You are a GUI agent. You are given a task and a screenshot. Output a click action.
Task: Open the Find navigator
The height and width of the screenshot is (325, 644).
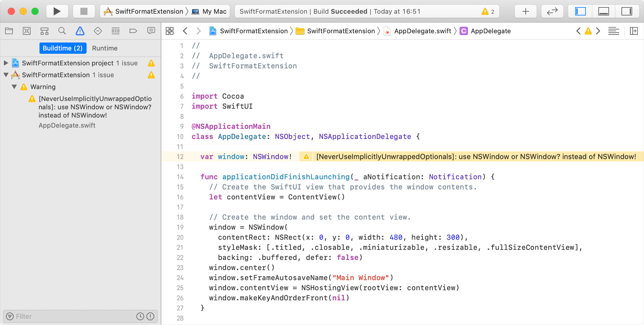click(x=62, y=31)
